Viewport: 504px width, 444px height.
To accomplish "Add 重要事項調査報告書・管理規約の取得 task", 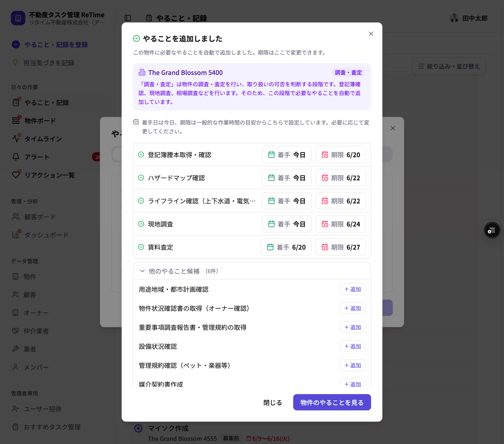I will [x=352, y=327].
